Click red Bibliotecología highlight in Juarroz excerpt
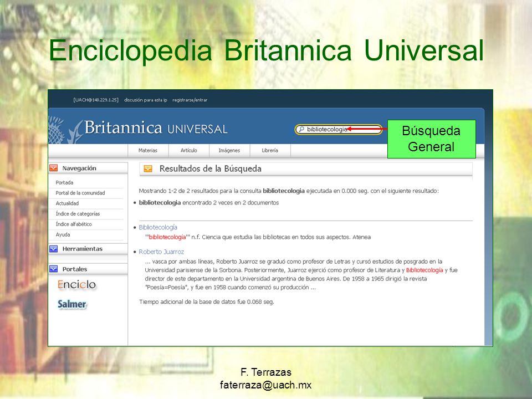 (x=424, y=270)
